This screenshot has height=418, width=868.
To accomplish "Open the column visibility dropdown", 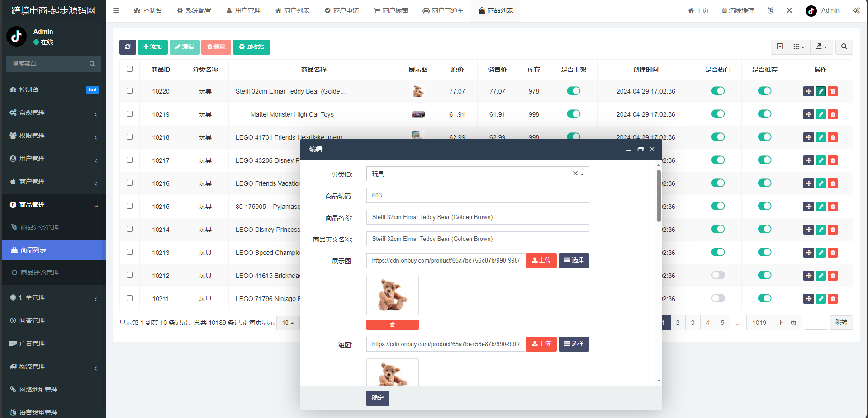I will pos(799,47).
